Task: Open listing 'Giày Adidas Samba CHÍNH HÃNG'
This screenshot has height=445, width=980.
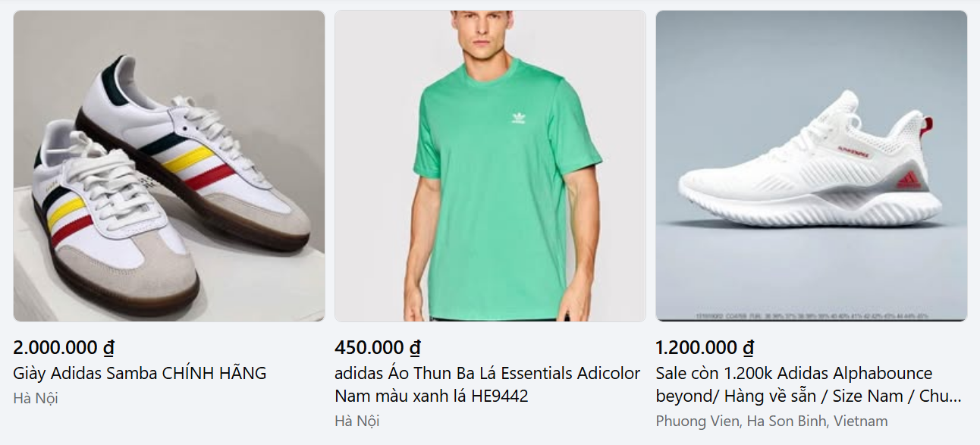Action: 140,373
